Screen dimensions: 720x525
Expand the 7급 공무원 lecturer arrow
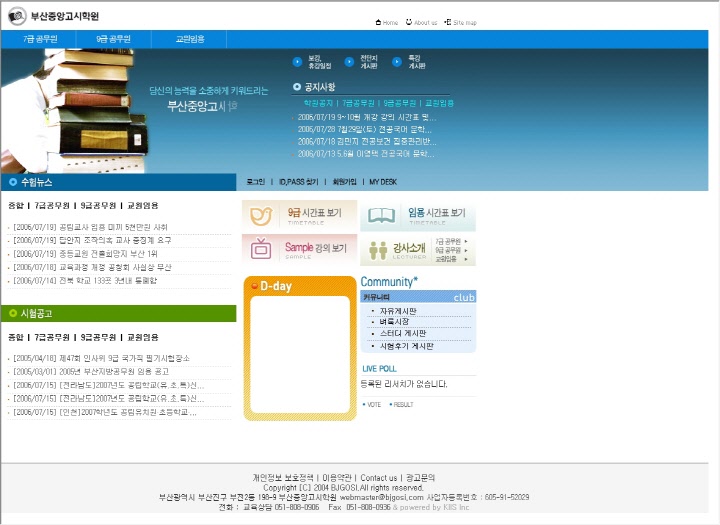pyautogui.click(x=465, y=242)
